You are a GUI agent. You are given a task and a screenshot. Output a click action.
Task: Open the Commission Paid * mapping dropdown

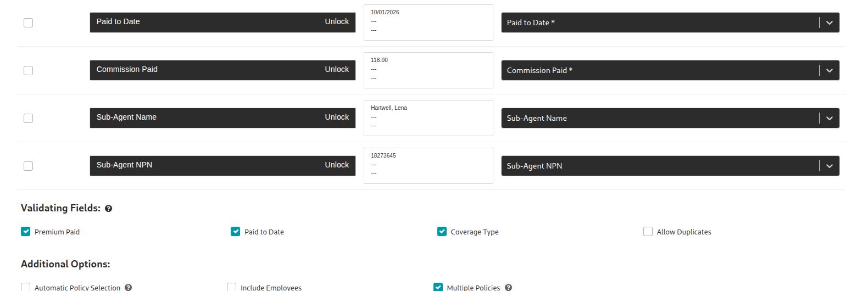tap(670, 70)
